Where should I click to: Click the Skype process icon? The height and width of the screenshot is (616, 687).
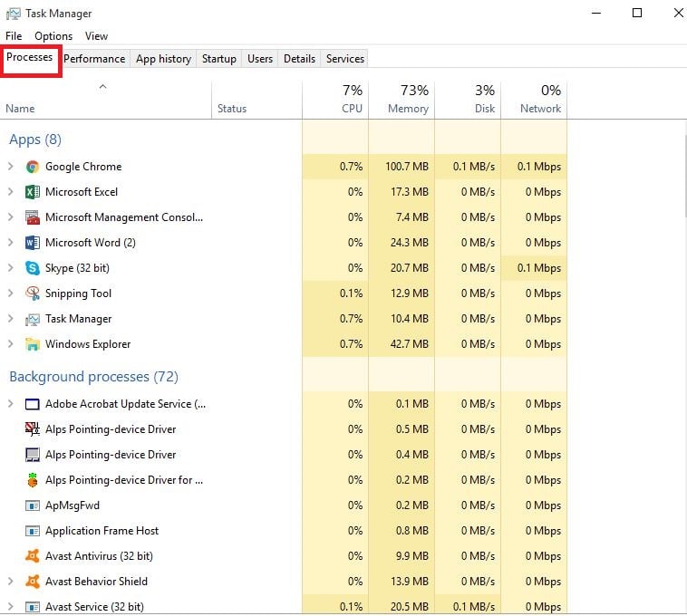(x=33, y=268)
